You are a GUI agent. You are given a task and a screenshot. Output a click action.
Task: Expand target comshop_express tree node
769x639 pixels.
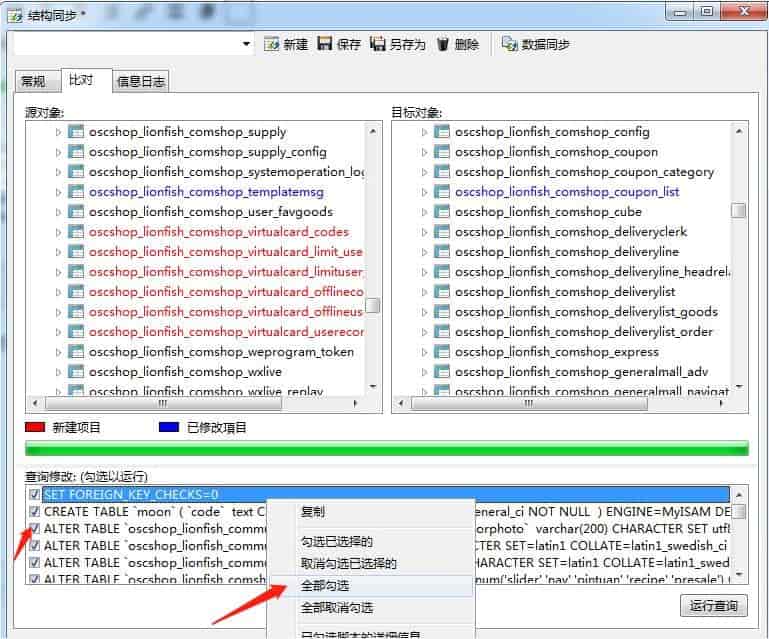[x=424, y=352]
